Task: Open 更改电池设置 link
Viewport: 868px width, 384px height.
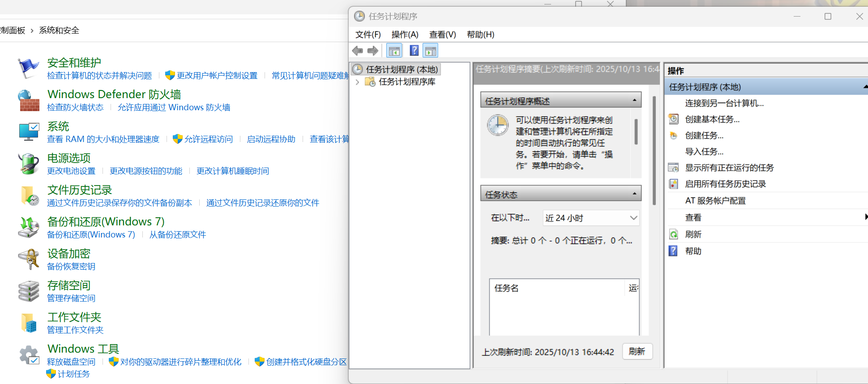Action: tap(71, 171)
